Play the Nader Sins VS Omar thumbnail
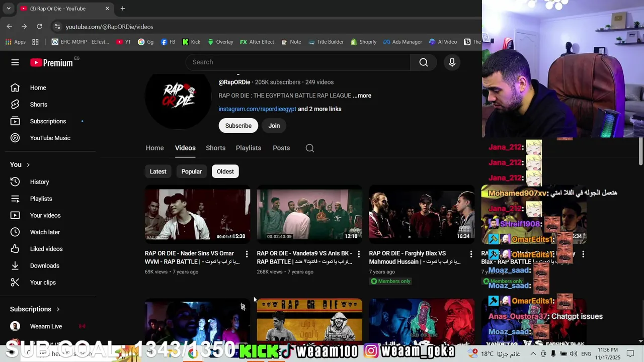The width and height of the screenshot is (644, 362). 198,215
